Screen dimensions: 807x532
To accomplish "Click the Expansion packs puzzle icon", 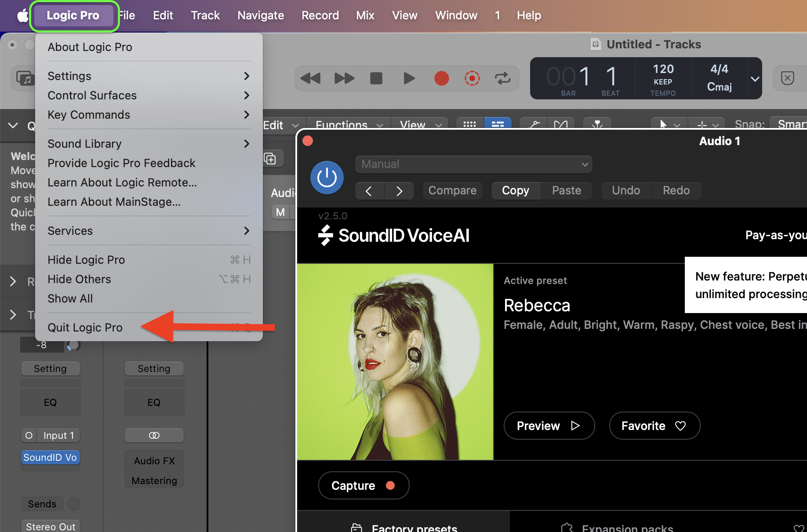I will click(x=567, y=528).
